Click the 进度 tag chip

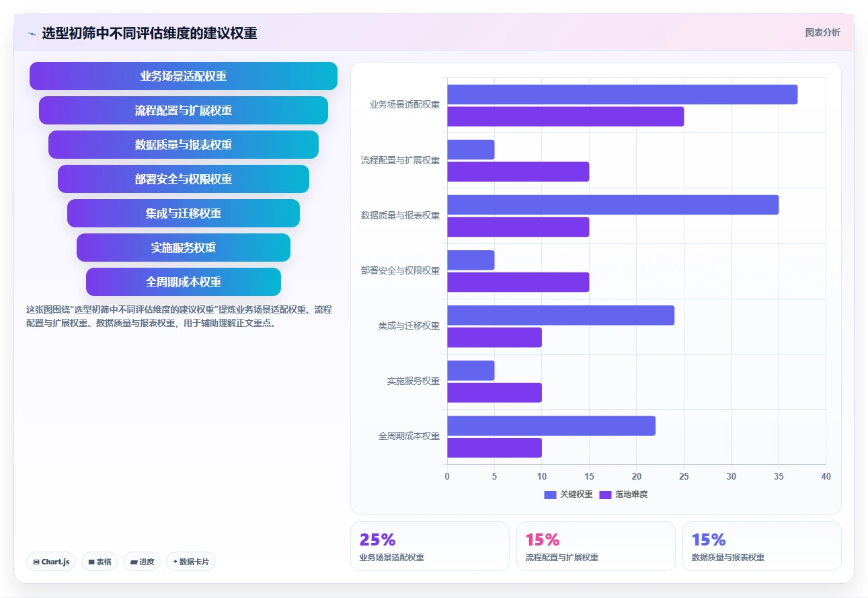(142, 562)
